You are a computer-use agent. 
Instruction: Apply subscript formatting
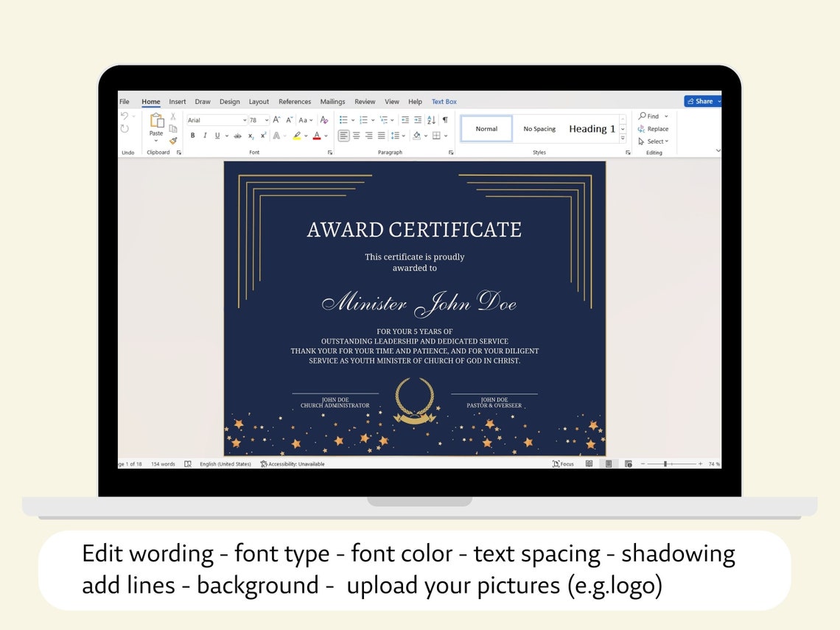[x=251, y=136]
